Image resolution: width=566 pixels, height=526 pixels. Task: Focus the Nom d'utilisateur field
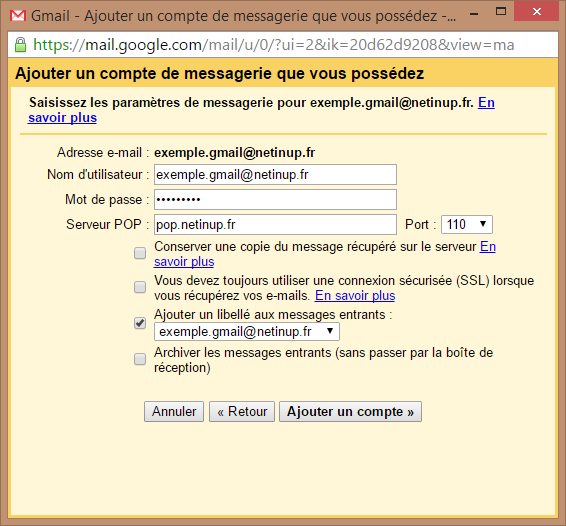tap(275, 175)
